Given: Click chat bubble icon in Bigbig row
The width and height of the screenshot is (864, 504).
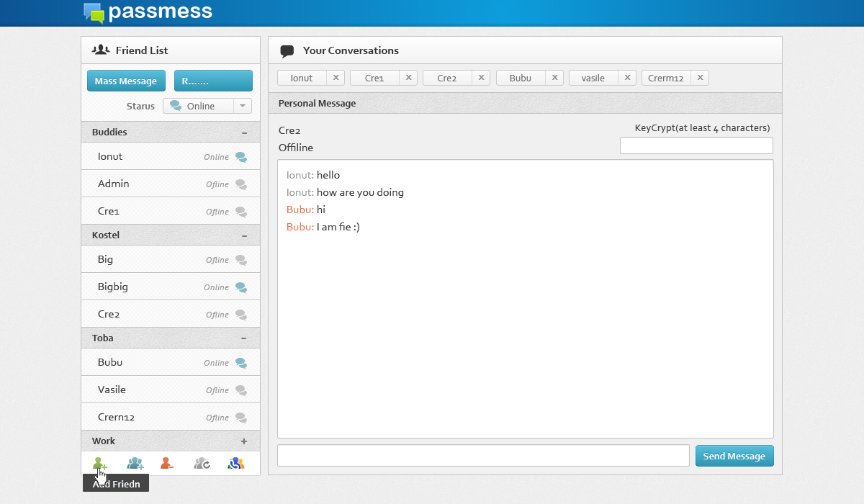Looking at the screenshot, I should [x=241, y=287].
